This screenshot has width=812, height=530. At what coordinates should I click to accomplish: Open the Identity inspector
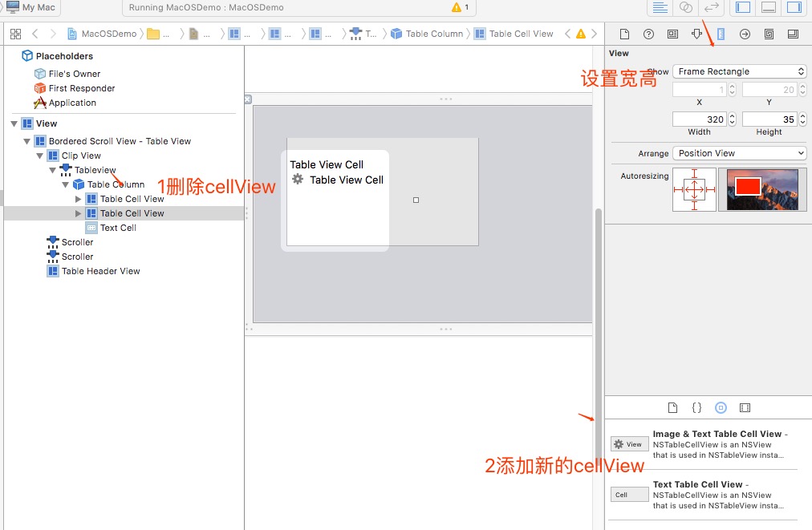tap(672, 34)
